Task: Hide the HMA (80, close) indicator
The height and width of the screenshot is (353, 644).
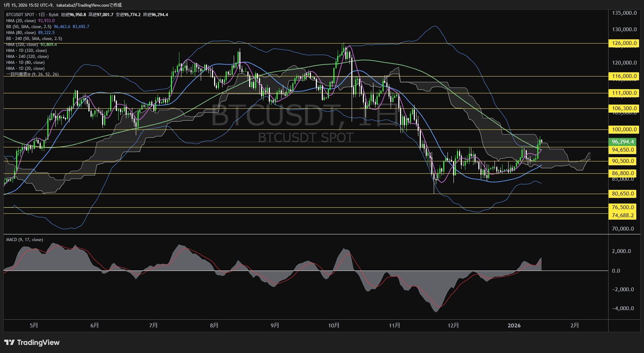Action: (x=21, y=32)
